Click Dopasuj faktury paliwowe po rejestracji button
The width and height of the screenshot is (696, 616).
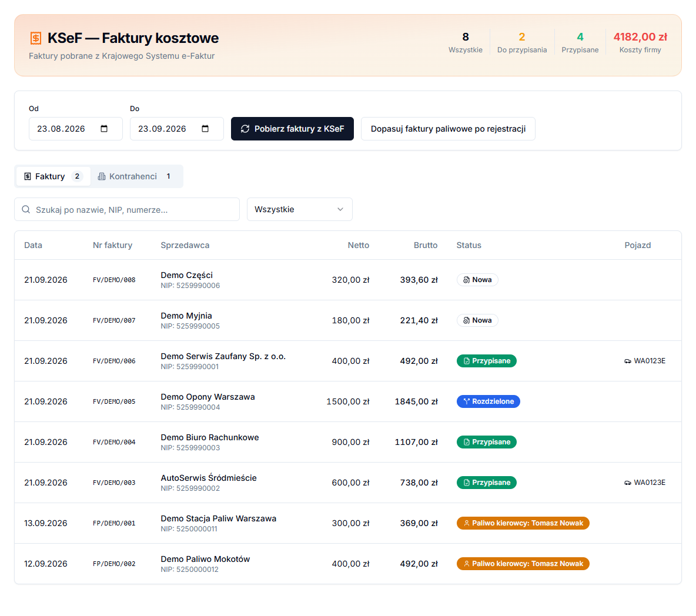click(x=448, y=129)
